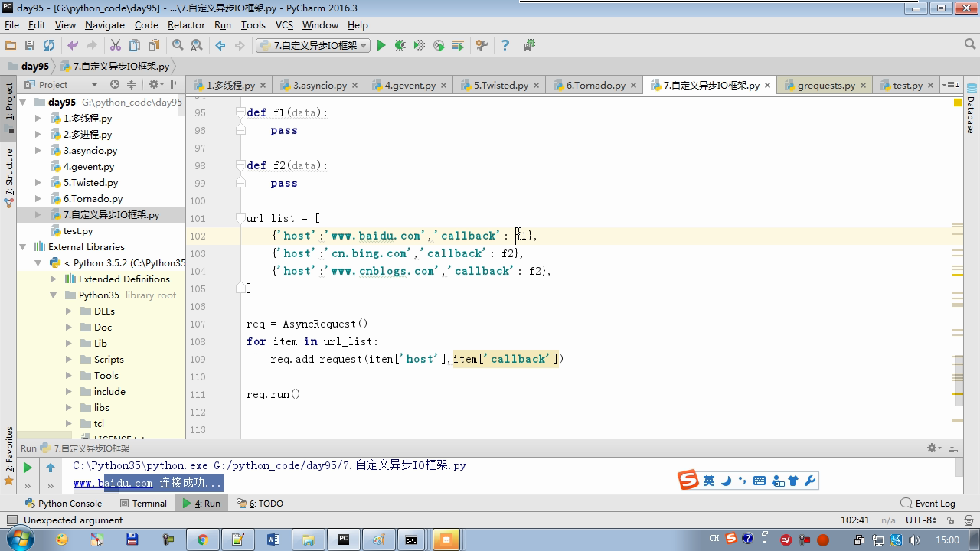Switch to the grequests.py editor tab
This screenshot has height=551, width=980.
(x=825, y=86)
